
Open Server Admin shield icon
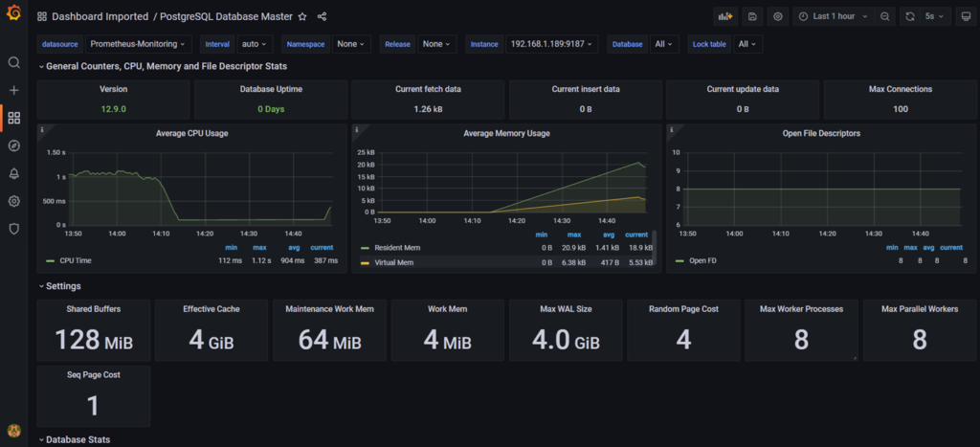click(13, 230)
